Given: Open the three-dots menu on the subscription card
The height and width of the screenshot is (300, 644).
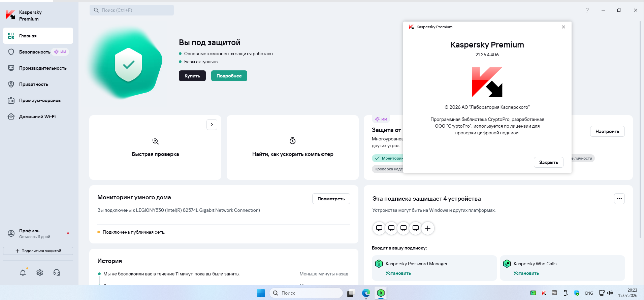Looking at the screenshot, I should point(619,199).
